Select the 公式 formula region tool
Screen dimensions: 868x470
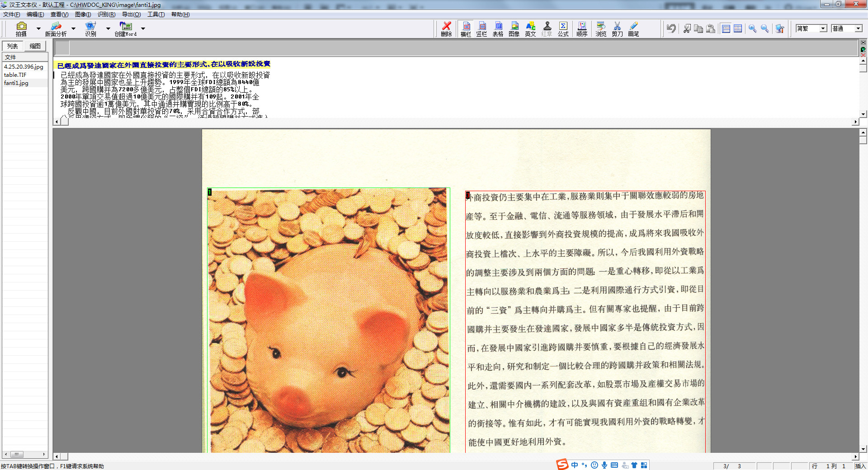(563, 28)
